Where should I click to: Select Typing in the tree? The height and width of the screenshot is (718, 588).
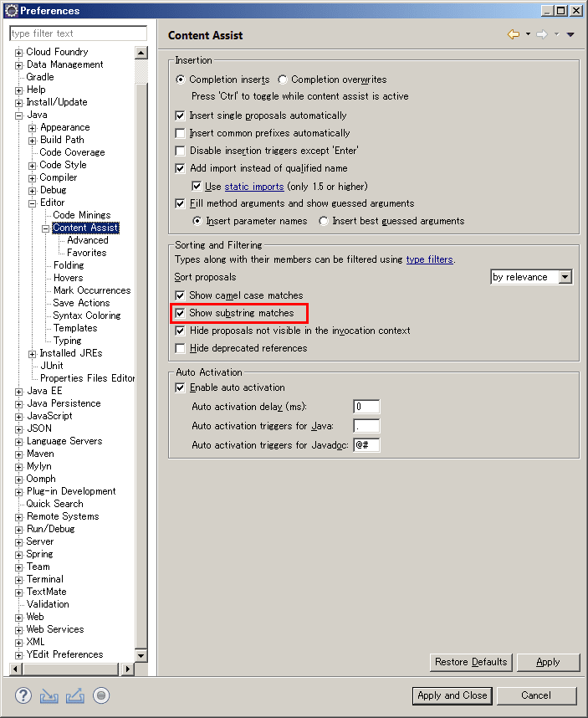(x=67, y=341)
